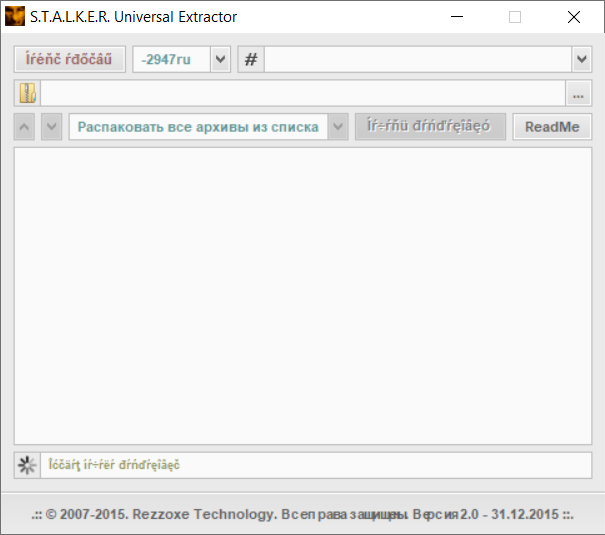This screenshot has width=605, height=535.
Task: Click the up arrow list button
Action: click(x=26, y=127)
